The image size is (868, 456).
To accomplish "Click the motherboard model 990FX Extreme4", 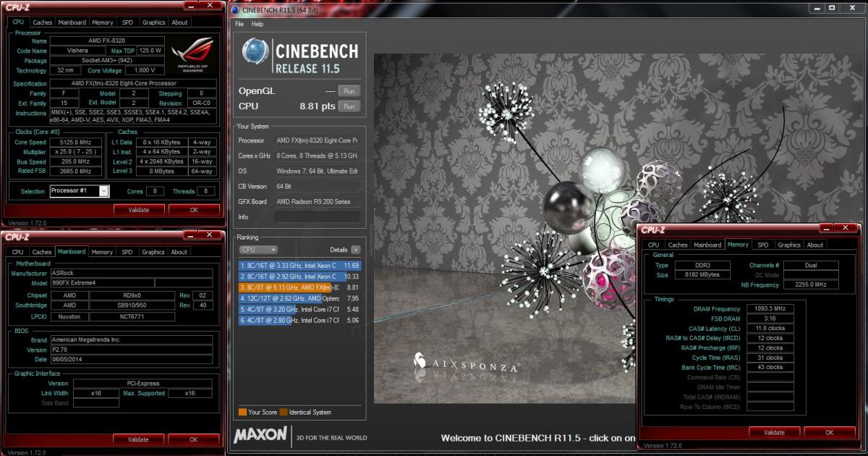I will click(102, 284).
